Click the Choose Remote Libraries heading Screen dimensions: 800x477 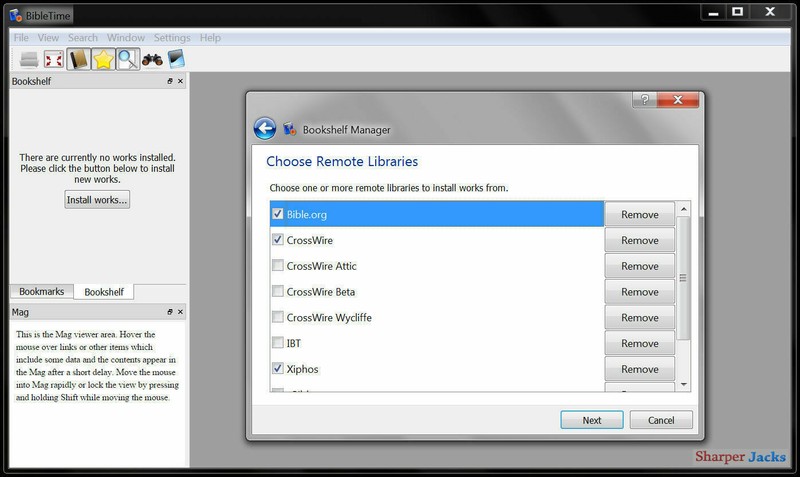[342, 161]
